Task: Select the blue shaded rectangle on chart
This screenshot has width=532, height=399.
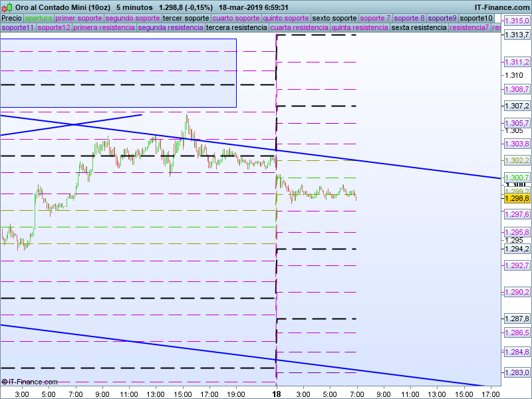Action: (118, 72)
